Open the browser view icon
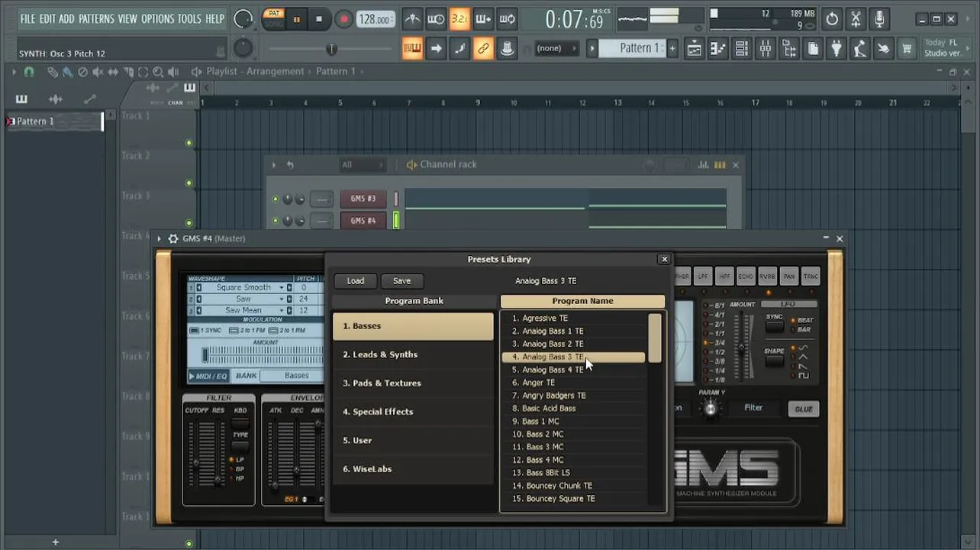The image size is (980, 550). click(789, 49)
